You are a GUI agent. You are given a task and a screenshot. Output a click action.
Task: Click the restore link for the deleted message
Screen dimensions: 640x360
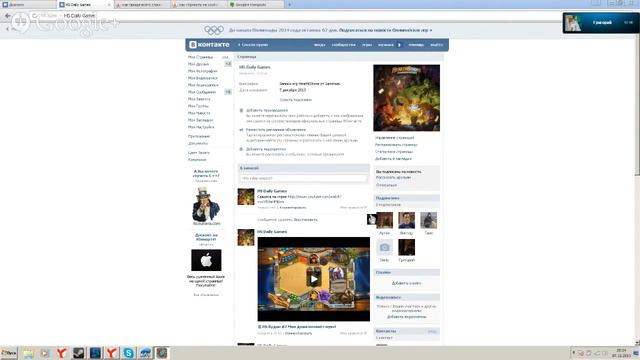pos(306,220)
